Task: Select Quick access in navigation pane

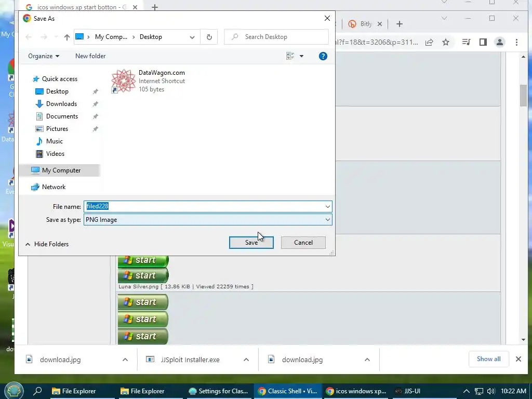Action: click(x=59, y=79)
